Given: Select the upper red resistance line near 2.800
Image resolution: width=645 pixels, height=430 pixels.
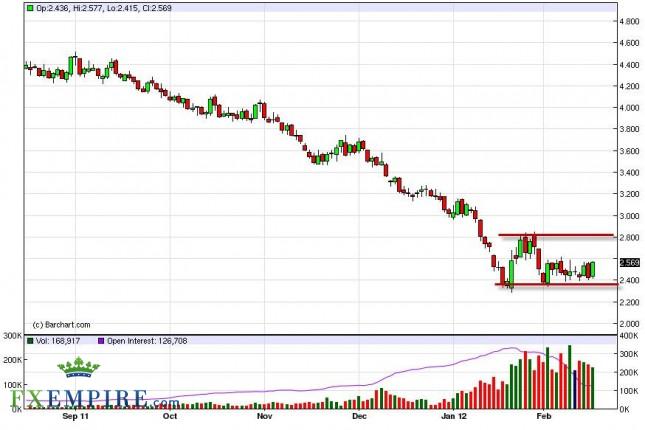Looking at the screenshot, I should (556, 235).
